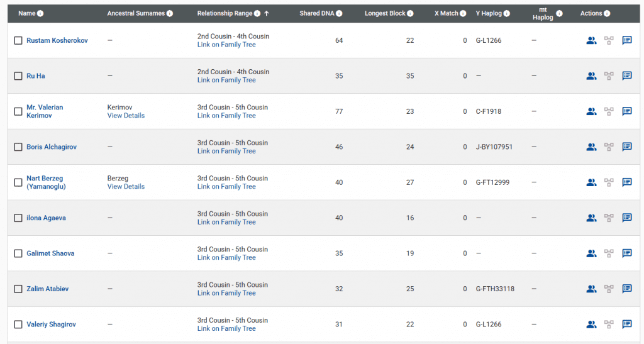Open in-common matches for Zalim Atabiev
Viewport: 644px width, 344px height.
click(x=591, y=289)
